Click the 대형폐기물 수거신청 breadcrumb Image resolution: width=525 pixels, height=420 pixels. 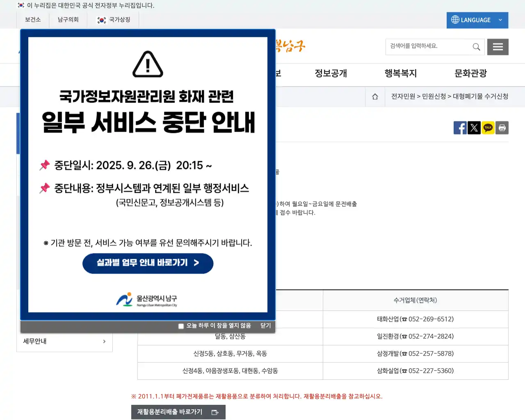tap(481, 96)
